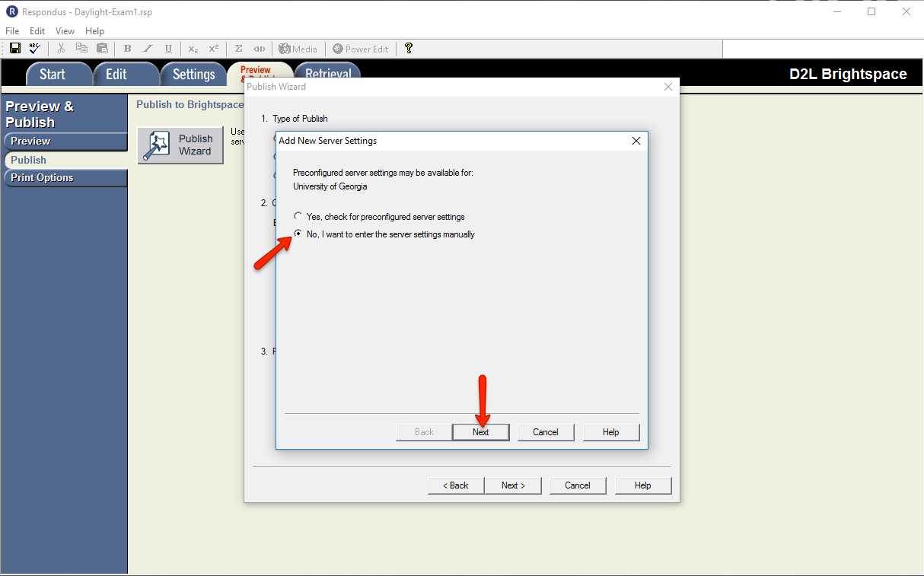Switch to the Settings tab
The width and height of the screenshot is (924, 576).
coord(193,75)
